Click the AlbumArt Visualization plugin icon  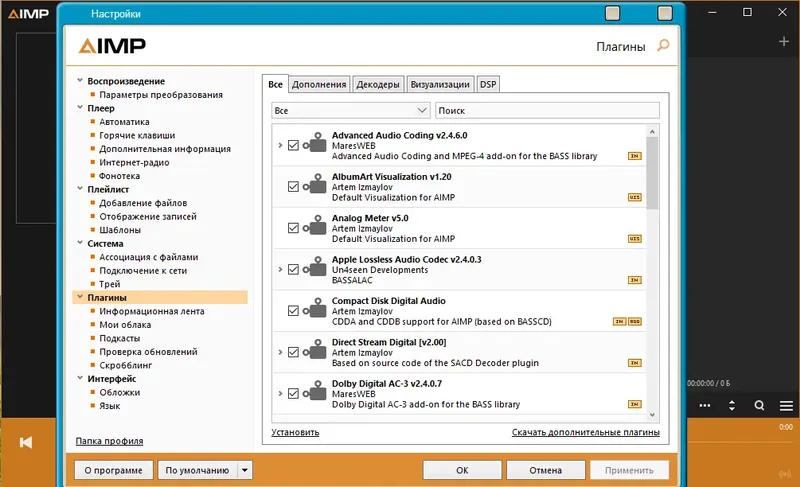pyautogui.click(x=315, y=184)
